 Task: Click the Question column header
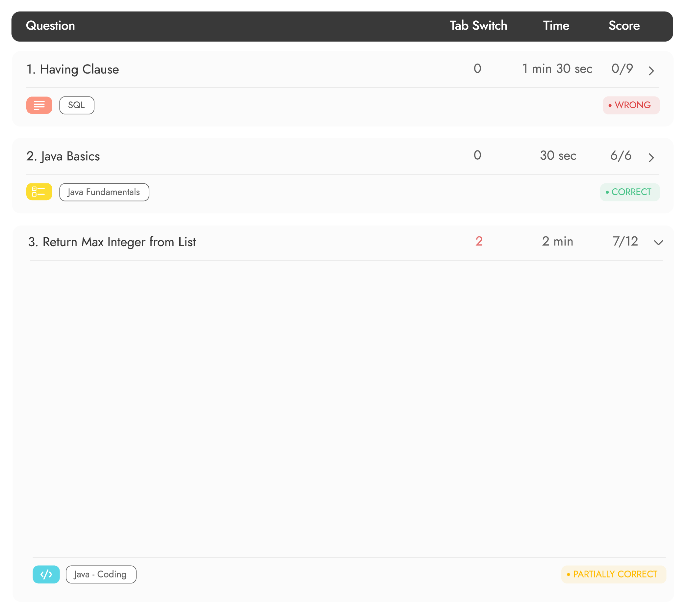coord(50,26)
